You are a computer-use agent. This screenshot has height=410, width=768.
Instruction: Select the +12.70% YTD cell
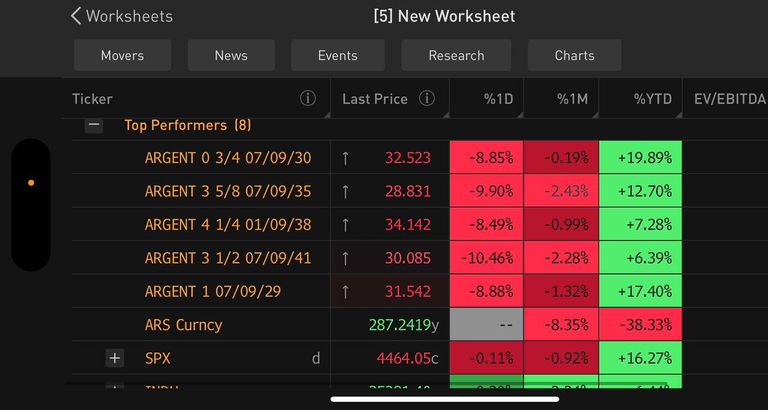(641, 191)
